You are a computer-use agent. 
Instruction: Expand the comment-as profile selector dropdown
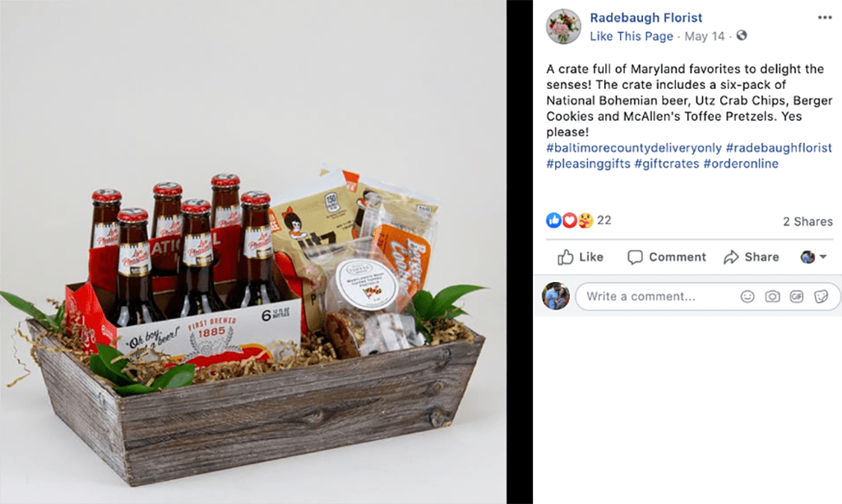[813, 257]
